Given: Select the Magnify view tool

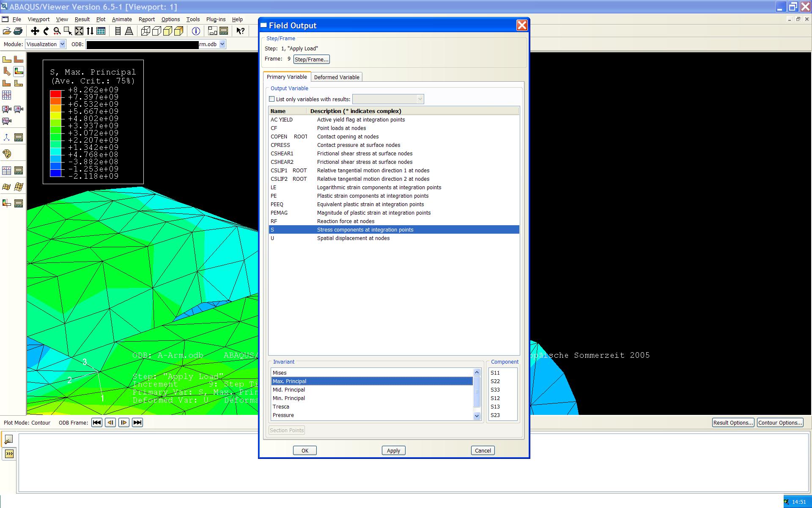Looking at the screenshot, I should coord(57,31).
